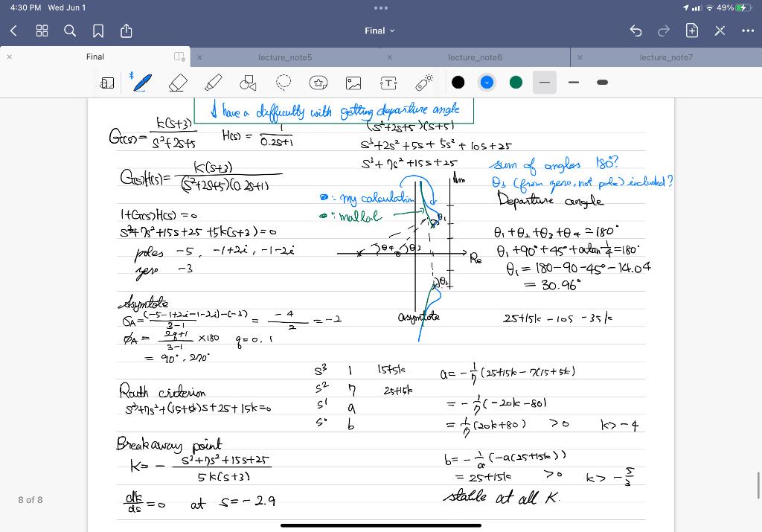Select the Text box tool
This screenshot has width=762, height=532.
[388, 83]
